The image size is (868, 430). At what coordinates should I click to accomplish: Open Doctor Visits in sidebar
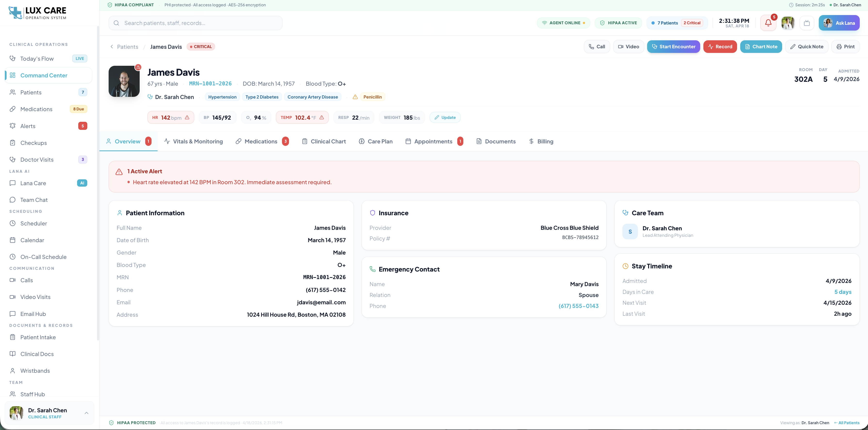pos(48,159)
